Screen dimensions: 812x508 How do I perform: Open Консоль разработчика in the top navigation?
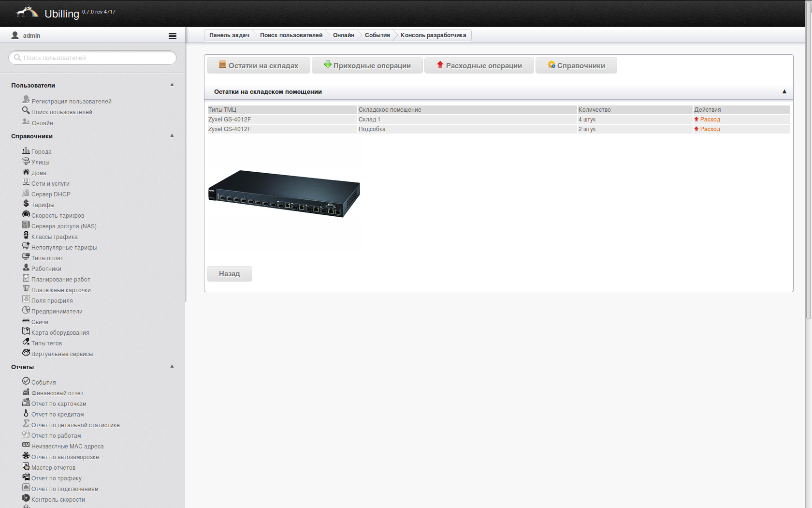point(433,35)
